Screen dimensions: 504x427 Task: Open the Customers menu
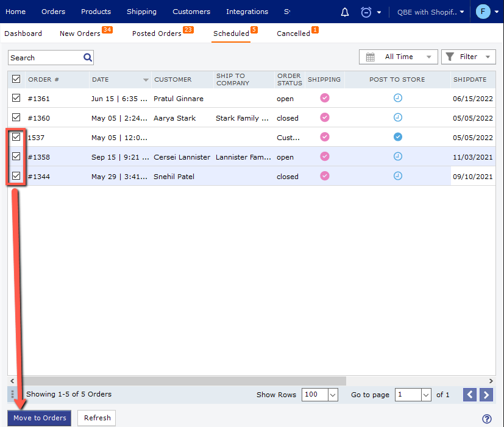coord(191,12)
